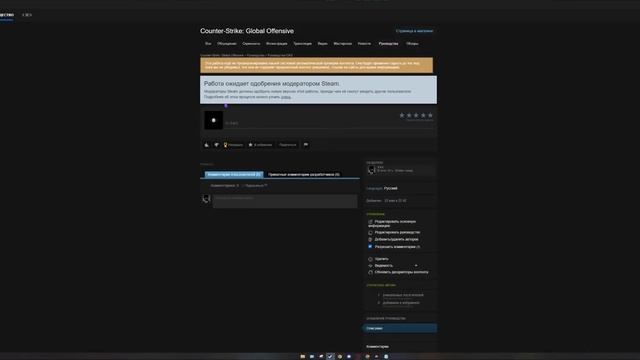The width and height of the screenshot is (640, 360).
Task: Go to the Мастерская hub tab
Action: [342, 44]
